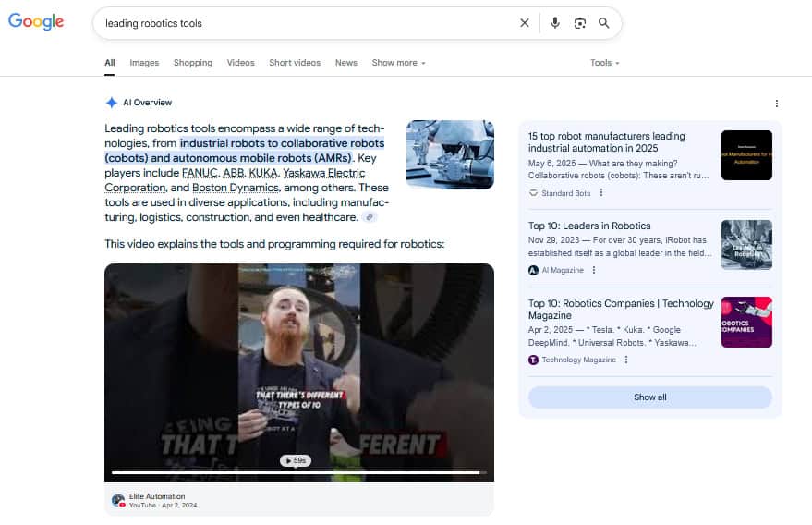Switch to the Shopping tab
Screen dimensions: 812x525
tap(193, 63)
